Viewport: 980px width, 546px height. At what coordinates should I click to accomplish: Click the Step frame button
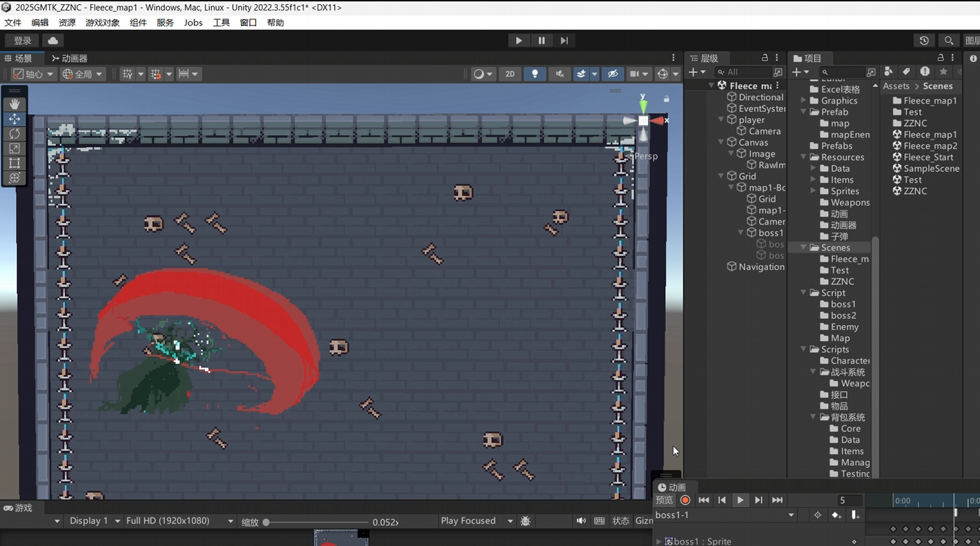[x=564, y=41]
